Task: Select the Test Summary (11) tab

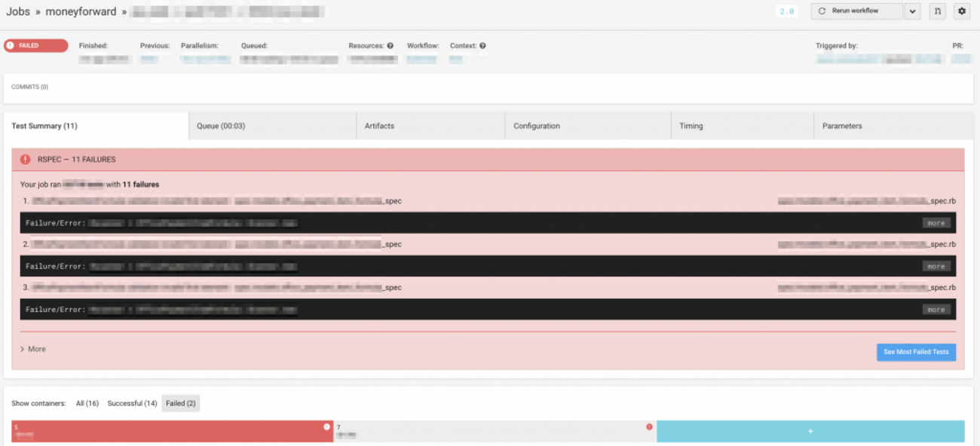Action: tap(96, 126)
